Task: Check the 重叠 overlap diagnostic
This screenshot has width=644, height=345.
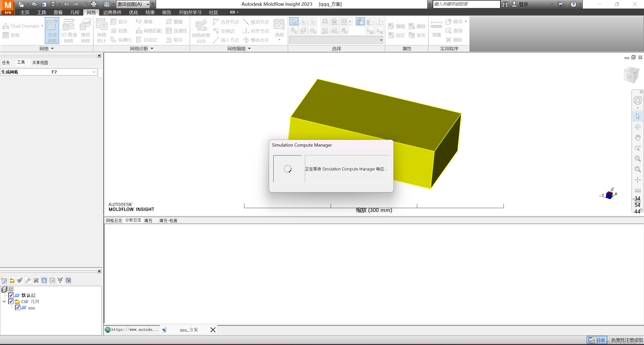Action: click(174, 22)
